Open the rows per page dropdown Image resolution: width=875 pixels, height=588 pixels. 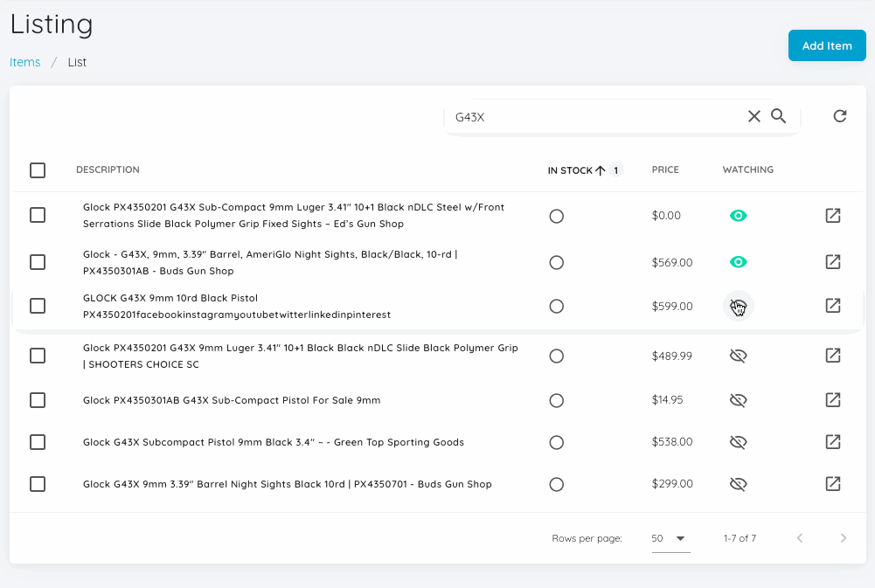click(670, 538)
